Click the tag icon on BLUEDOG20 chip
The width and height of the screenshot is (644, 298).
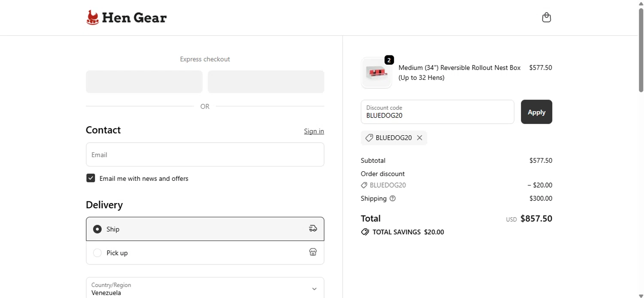pos(369,138)
